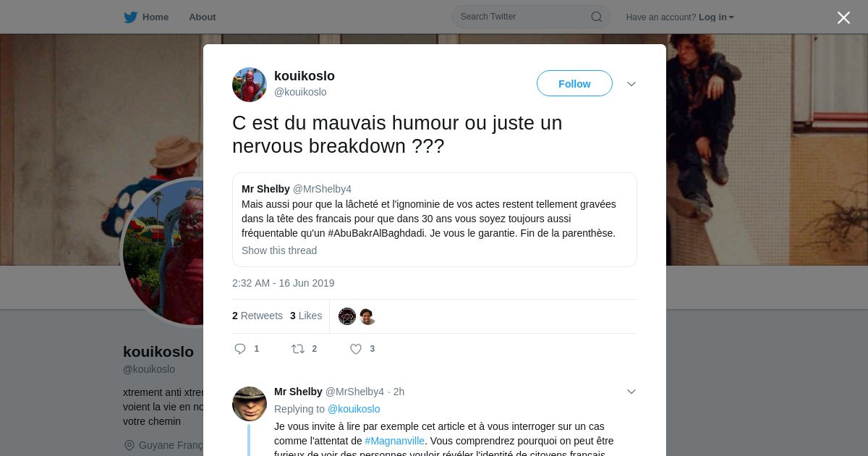This screenshot has width=868, height=456.
Task: Expand tweet options chevron beside Follow
Action: [x=631, y=84]
